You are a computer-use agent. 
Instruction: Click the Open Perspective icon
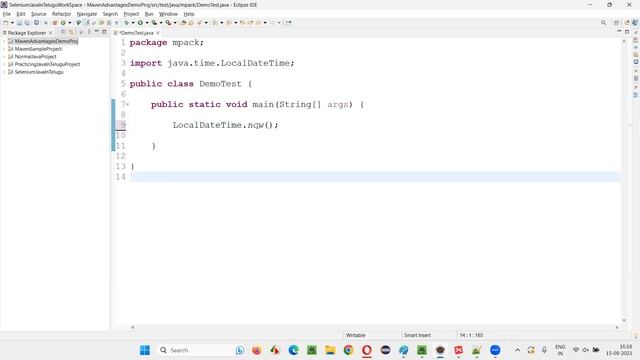tap(616, 23)
